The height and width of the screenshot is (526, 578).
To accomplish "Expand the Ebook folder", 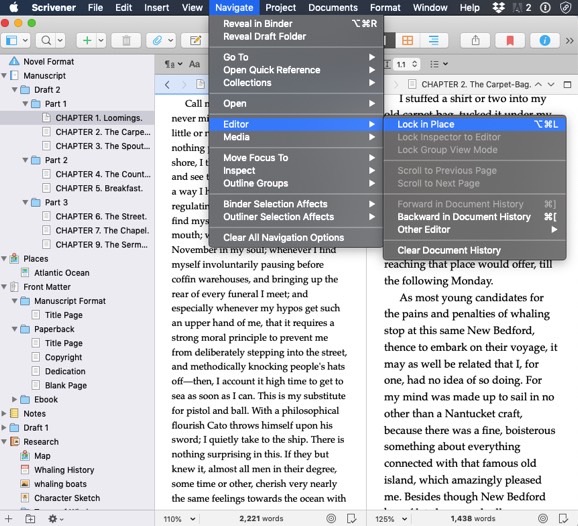I will 14,399.
